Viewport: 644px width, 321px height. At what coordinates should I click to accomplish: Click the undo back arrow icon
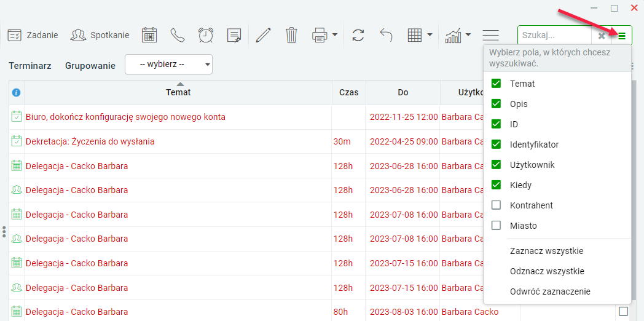point(386,35)
